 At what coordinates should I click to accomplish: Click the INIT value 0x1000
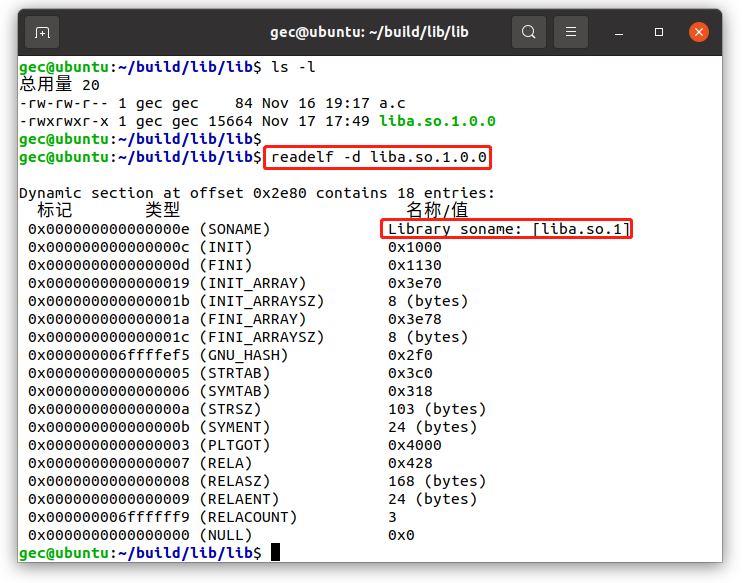pos(415,247)
